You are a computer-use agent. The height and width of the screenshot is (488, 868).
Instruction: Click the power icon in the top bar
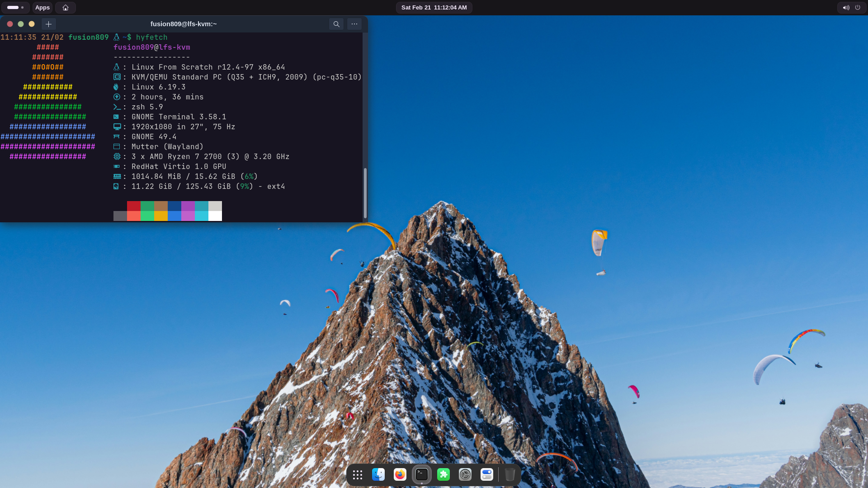click(858, 8)
